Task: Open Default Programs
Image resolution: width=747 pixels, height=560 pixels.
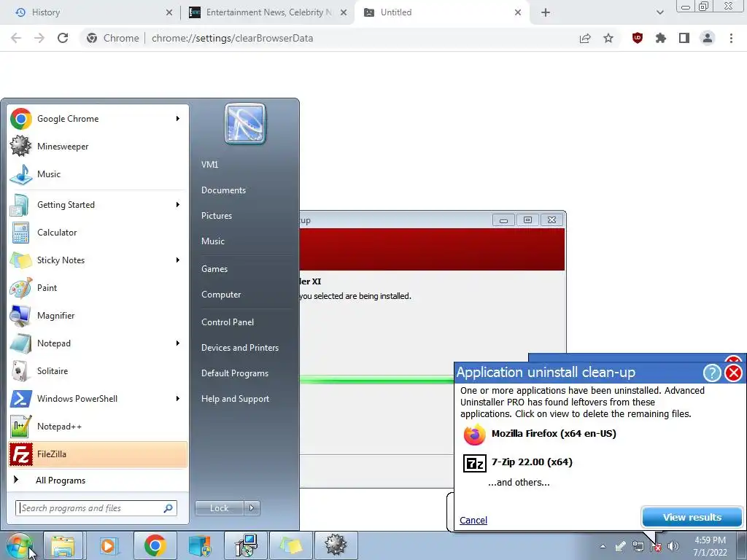Action: (x=235, y=373)
